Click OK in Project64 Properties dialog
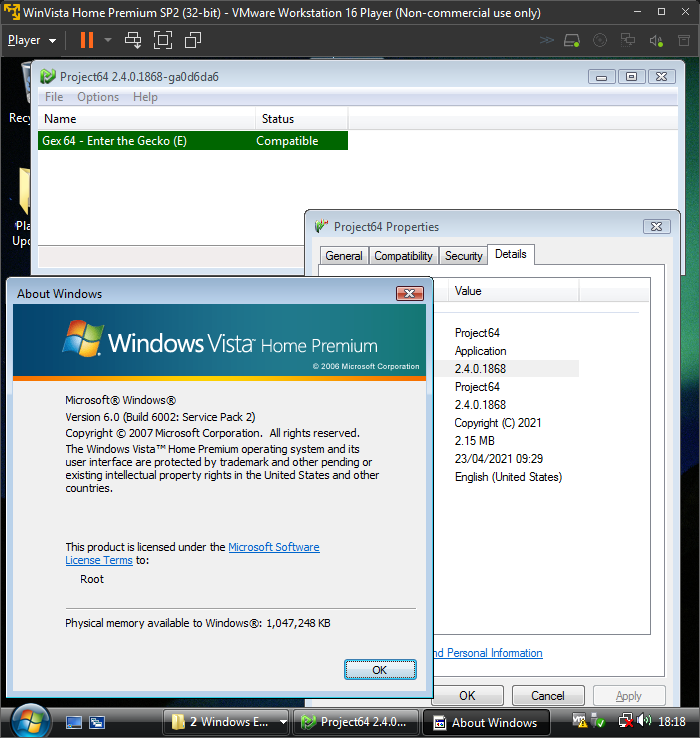This screenshot has width=700, height=738. pos(467,696)
